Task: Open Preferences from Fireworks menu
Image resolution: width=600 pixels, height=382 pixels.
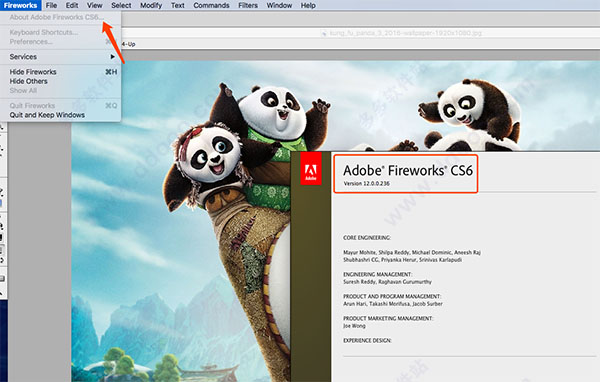Action: [60, 42]
